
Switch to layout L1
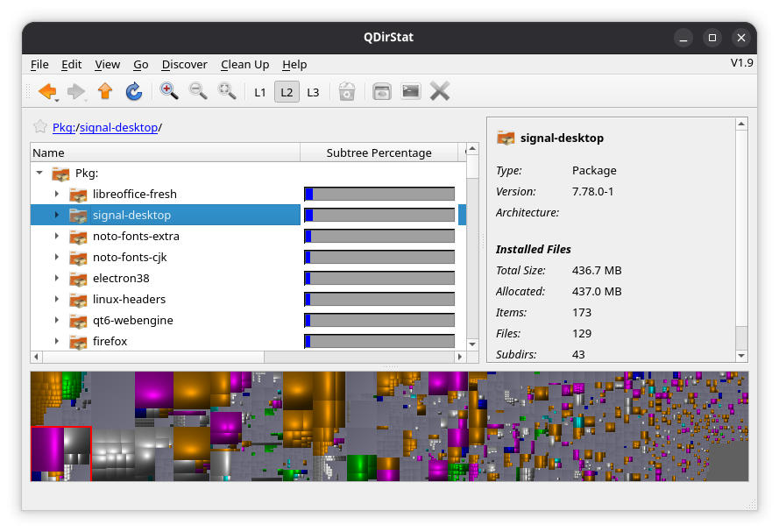[260, 92]
